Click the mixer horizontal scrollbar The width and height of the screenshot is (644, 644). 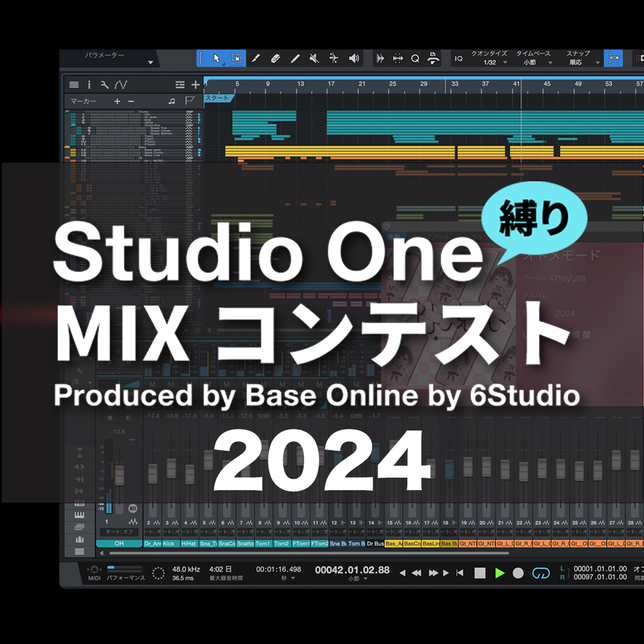pos(309,553)
